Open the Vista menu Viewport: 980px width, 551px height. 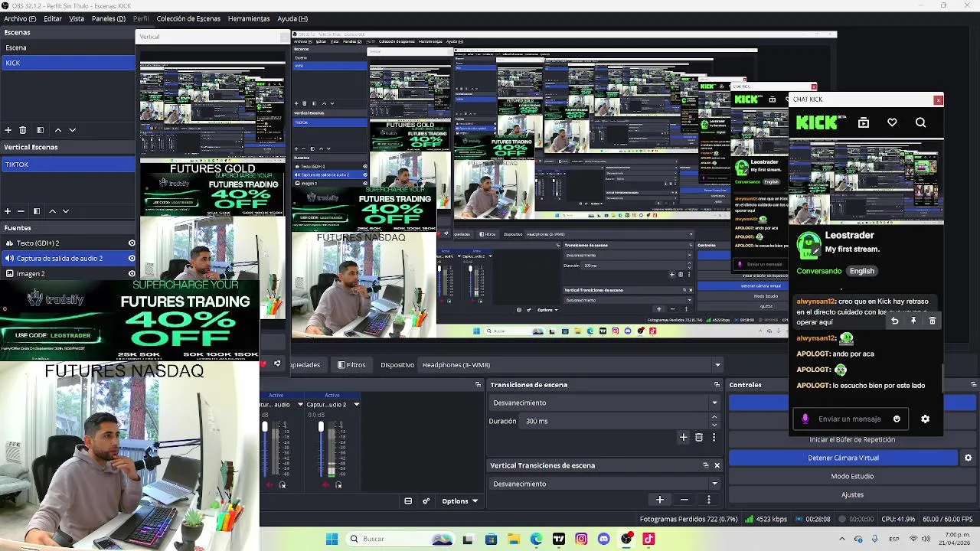click(x=77, y=18)
